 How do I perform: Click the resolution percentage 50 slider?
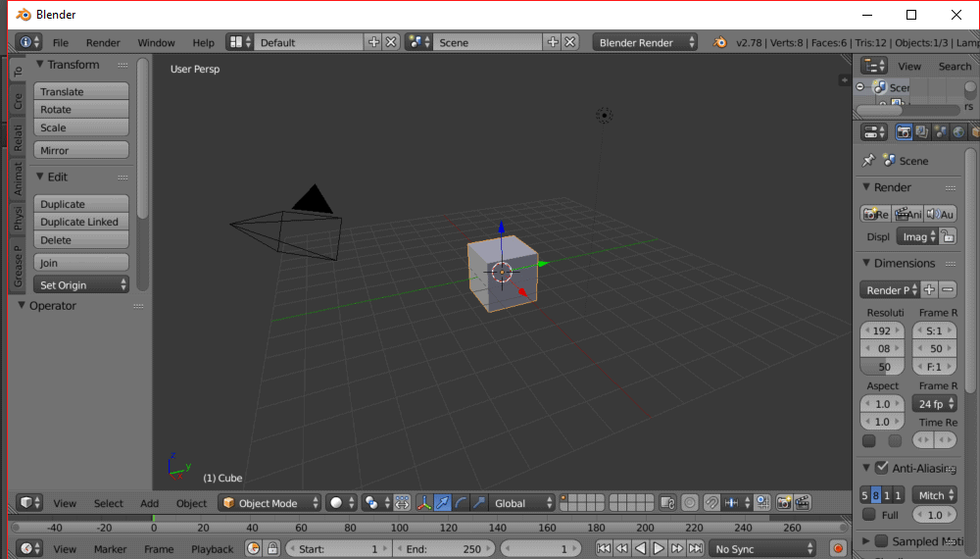click(x=883, y=367)
